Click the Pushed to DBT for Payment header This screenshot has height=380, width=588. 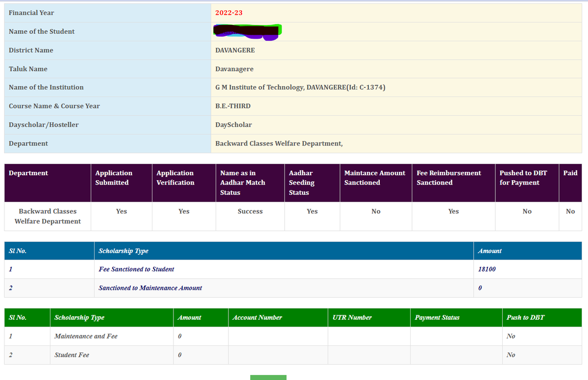[527, 177]
